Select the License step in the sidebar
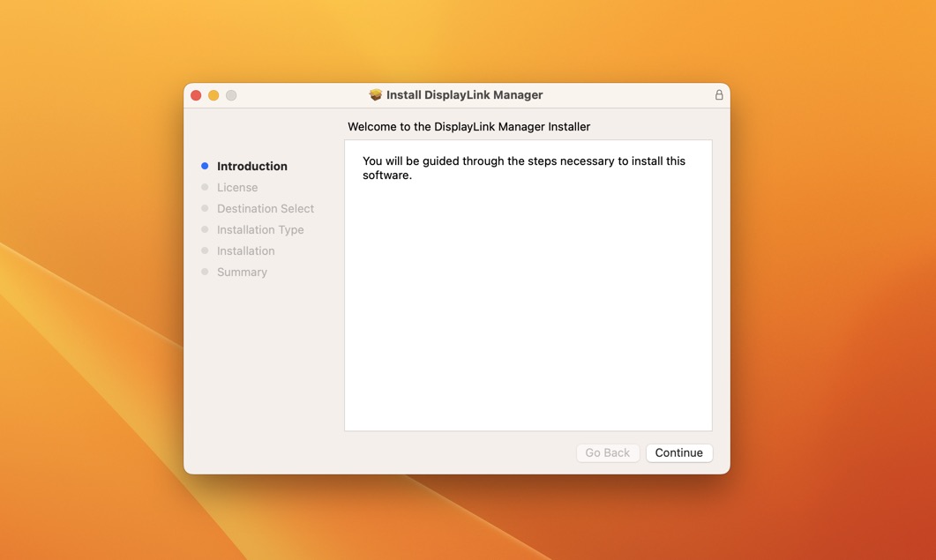 pos(237,187)
